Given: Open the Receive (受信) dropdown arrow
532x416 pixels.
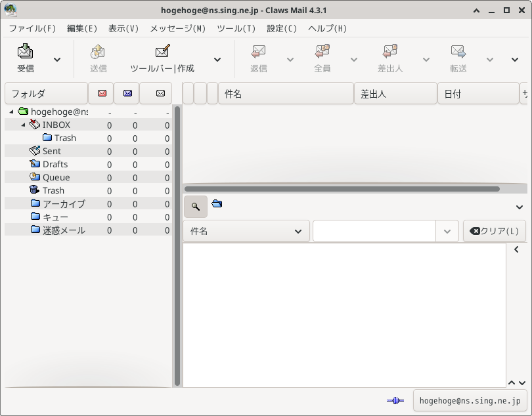Looking at the screenshot, I should (x=57, y=59).
